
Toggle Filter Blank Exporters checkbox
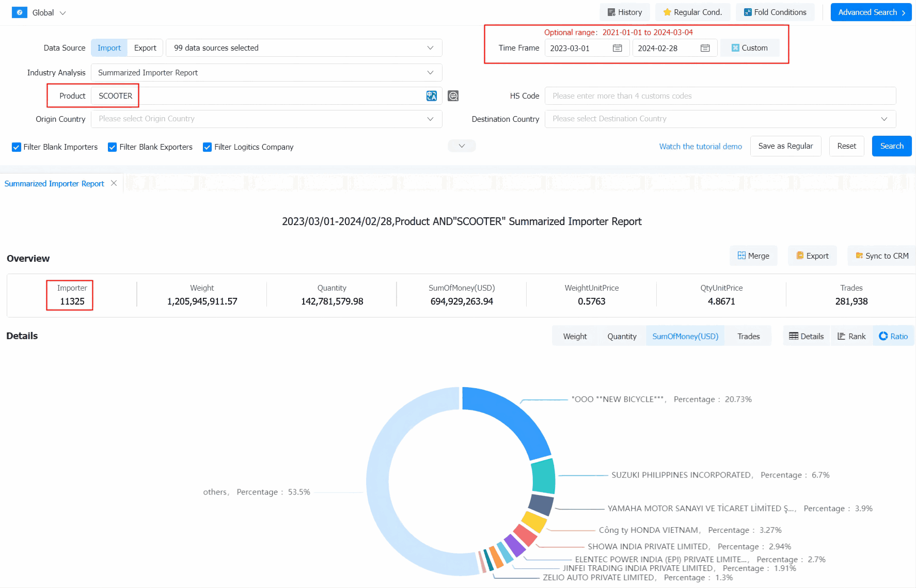pyautogui.click(x=112, y=147)
